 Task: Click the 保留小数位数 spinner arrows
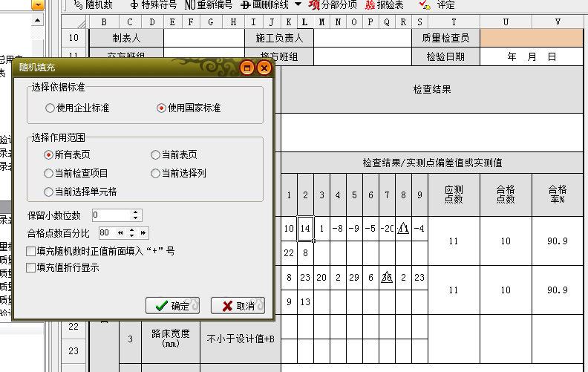coord(135,215)
